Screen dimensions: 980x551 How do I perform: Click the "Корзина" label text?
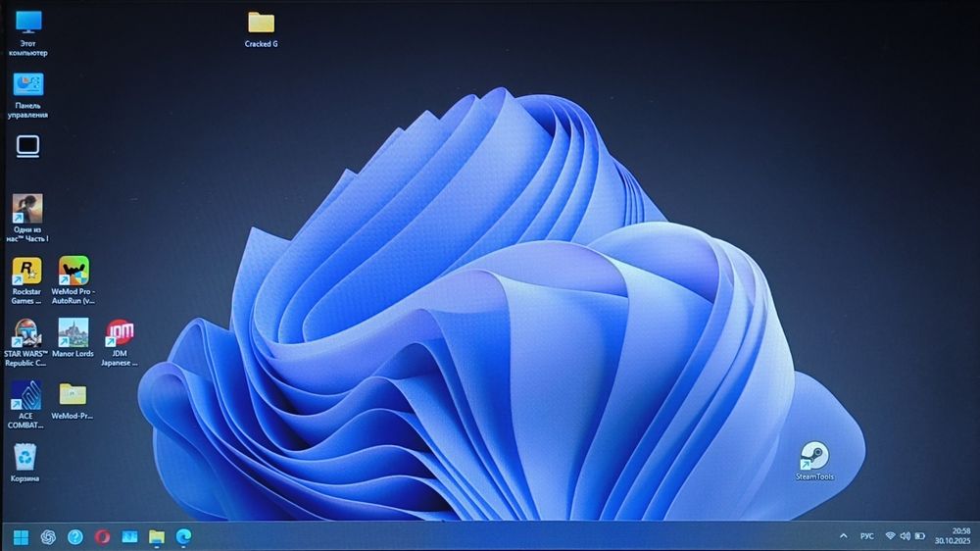click(x=25, y=478)
